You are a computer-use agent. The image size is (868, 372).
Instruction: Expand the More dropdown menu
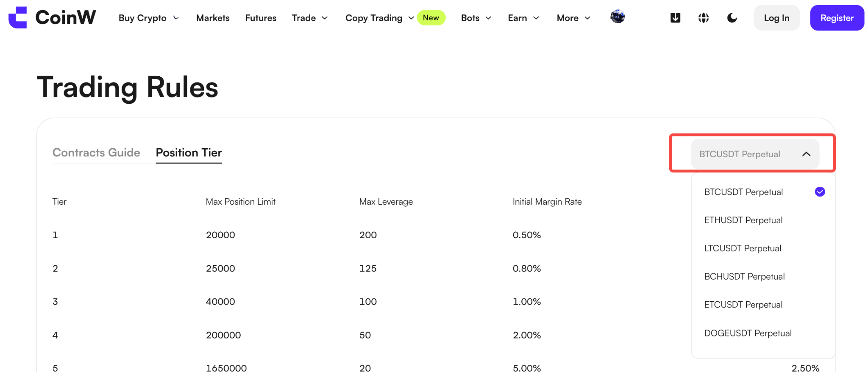coord(573,18)
